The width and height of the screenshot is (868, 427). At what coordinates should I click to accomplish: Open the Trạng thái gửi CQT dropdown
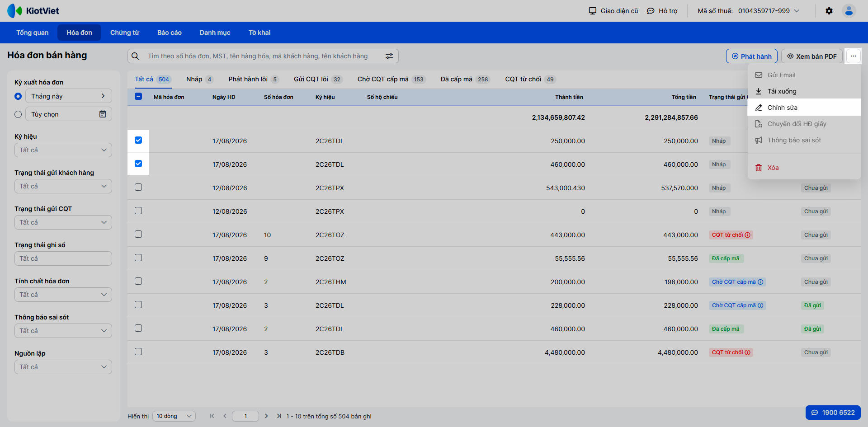63,222
